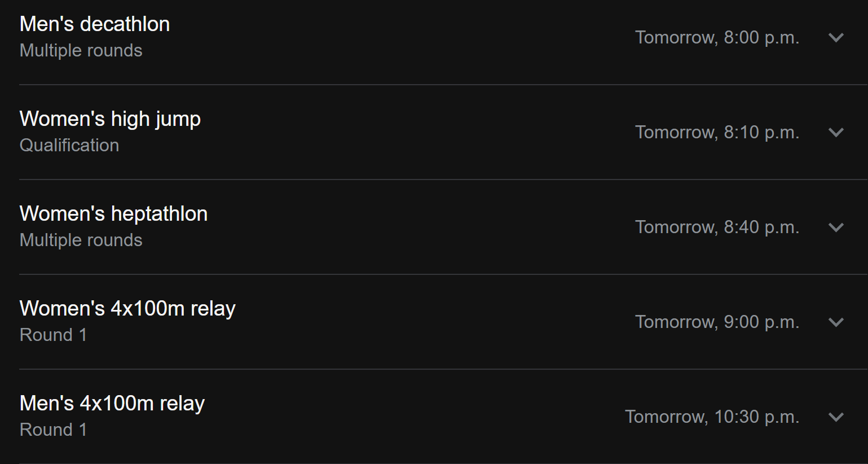Click Multiple rounds under Women's heptathlon

[81, 240]
